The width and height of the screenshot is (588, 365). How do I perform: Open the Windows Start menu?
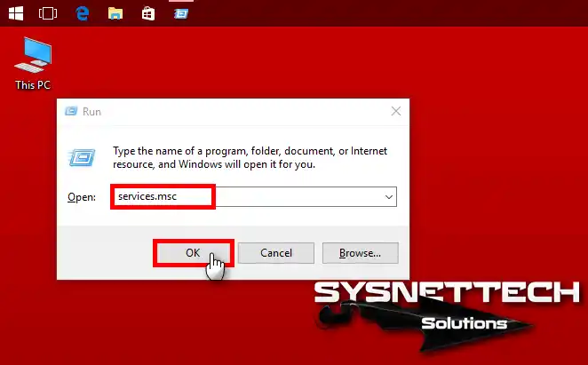(18, 13)
